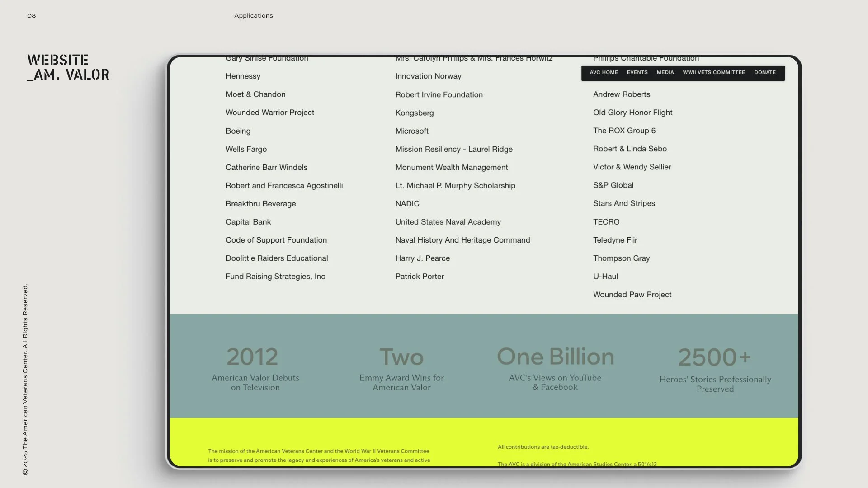The width and height of the screenshot is (868, 488).
Task: Click Wounded Warrior Project entry
Action: pos(270,113)
